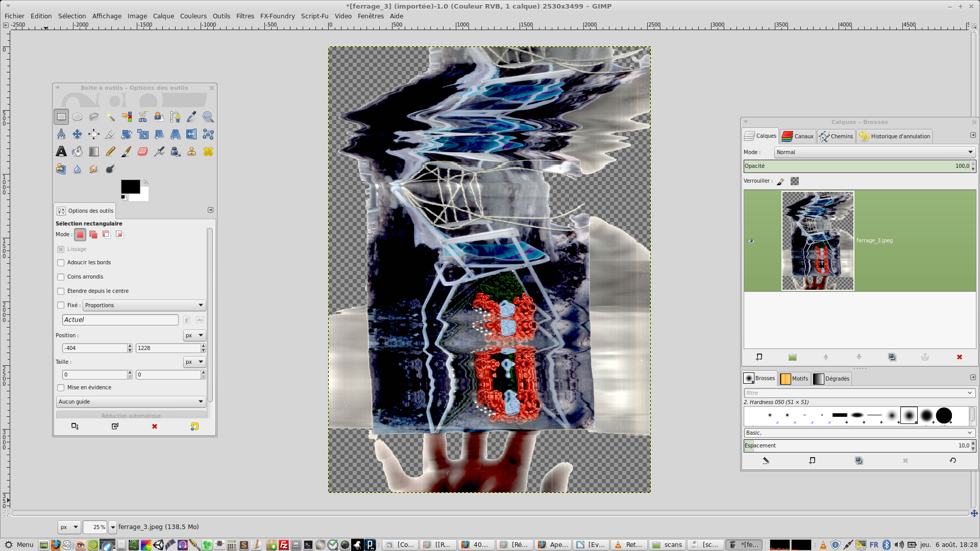The image size is (980, 551).
Task: Click the red delete layer icon
Action: point(959,357)
